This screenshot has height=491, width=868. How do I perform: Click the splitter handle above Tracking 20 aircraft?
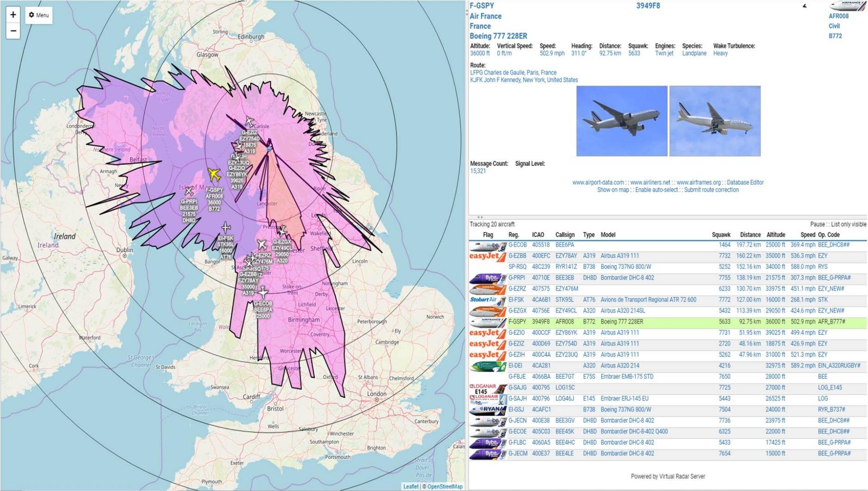point(480,217)
